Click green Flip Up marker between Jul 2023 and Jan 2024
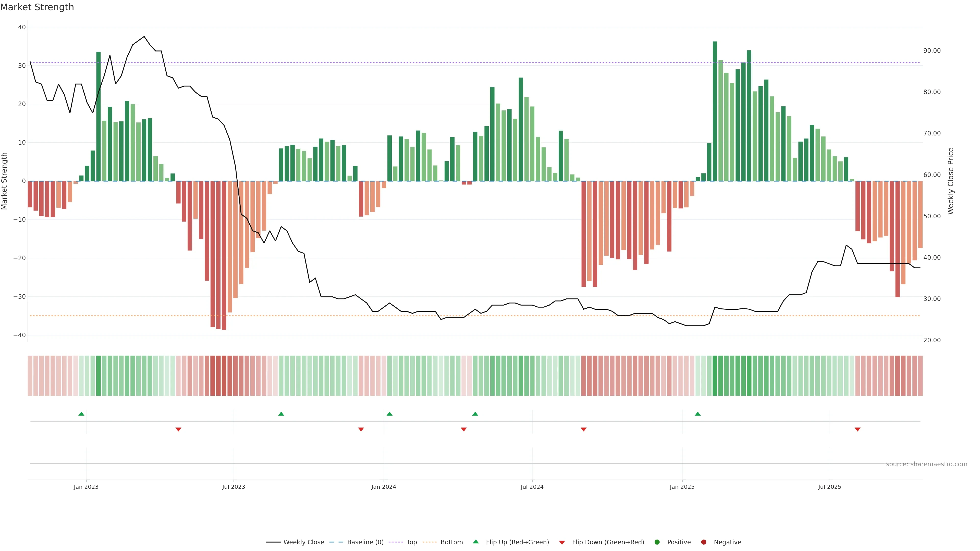This screenshot has height=551, width=980. pos(281,414)
